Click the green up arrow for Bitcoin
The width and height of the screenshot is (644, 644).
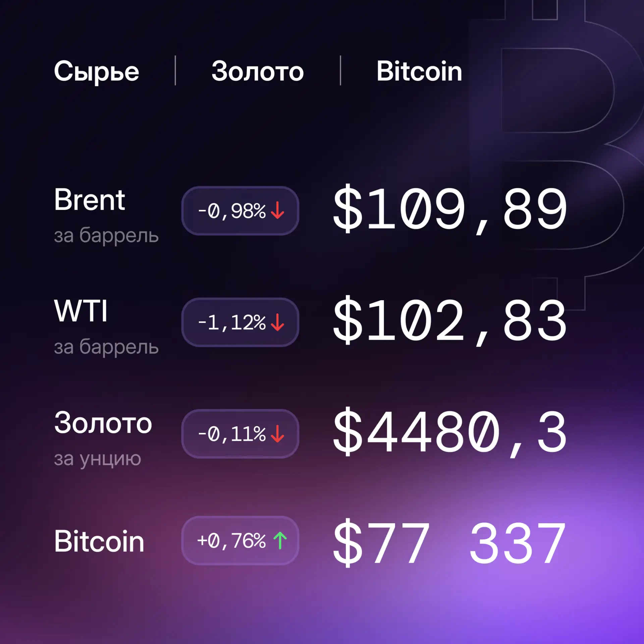coord(280,540)
